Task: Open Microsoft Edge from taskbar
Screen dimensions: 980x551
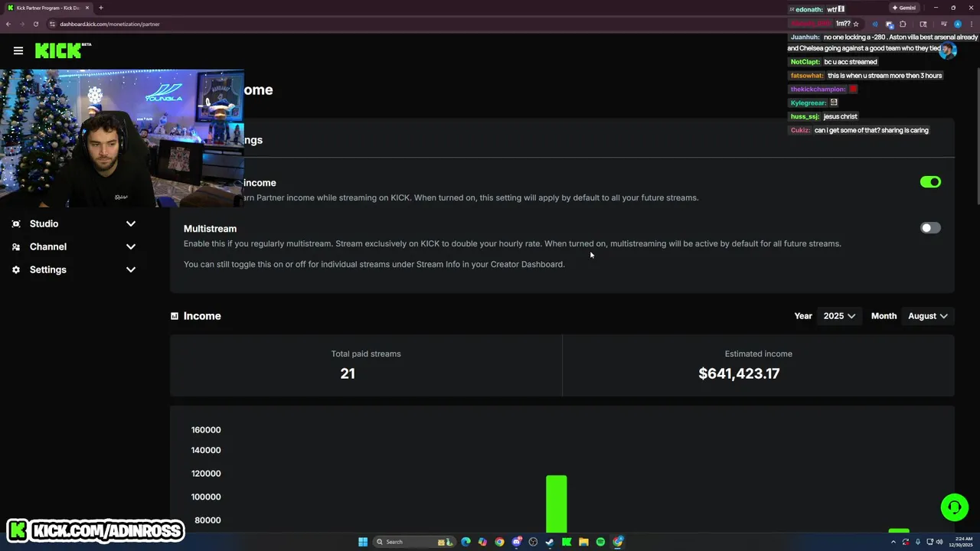Action: pos(465,542)
